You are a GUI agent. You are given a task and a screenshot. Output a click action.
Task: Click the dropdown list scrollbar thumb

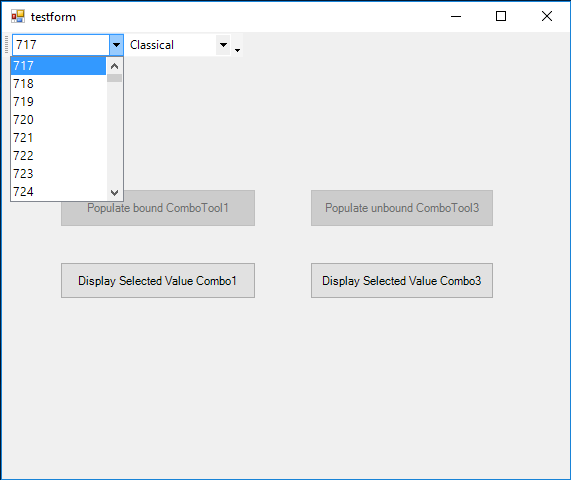(x=114, y=78)
